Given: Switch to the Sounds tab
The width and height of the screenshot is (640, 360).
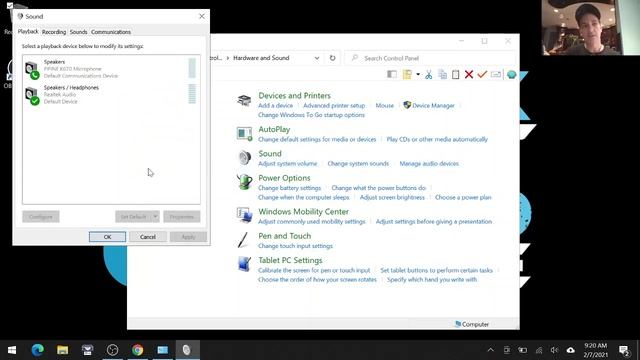Looking at the screenshot, I should pos(78,32).
